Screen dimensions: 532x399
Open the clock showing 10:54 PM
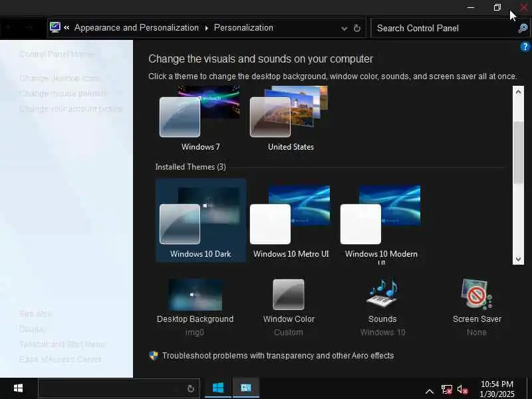click(x=497, y=388)
